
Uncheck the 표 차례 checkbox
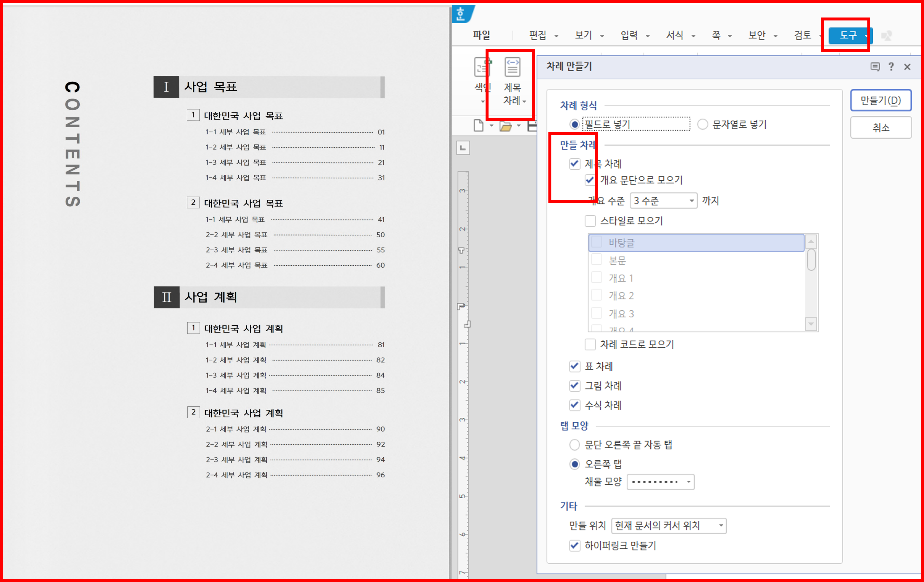click(574, 366)
